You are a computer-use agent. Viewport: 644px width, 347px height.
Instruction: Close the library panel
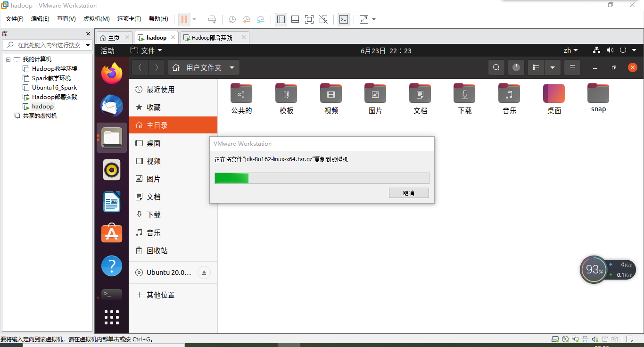[x=88, y=33]
